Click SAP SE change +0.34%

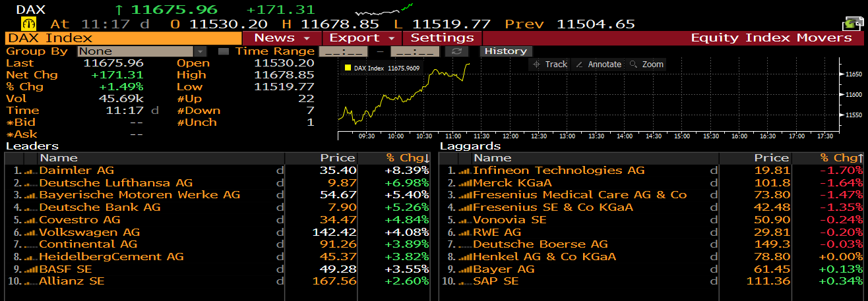click(x=841, y=281)
